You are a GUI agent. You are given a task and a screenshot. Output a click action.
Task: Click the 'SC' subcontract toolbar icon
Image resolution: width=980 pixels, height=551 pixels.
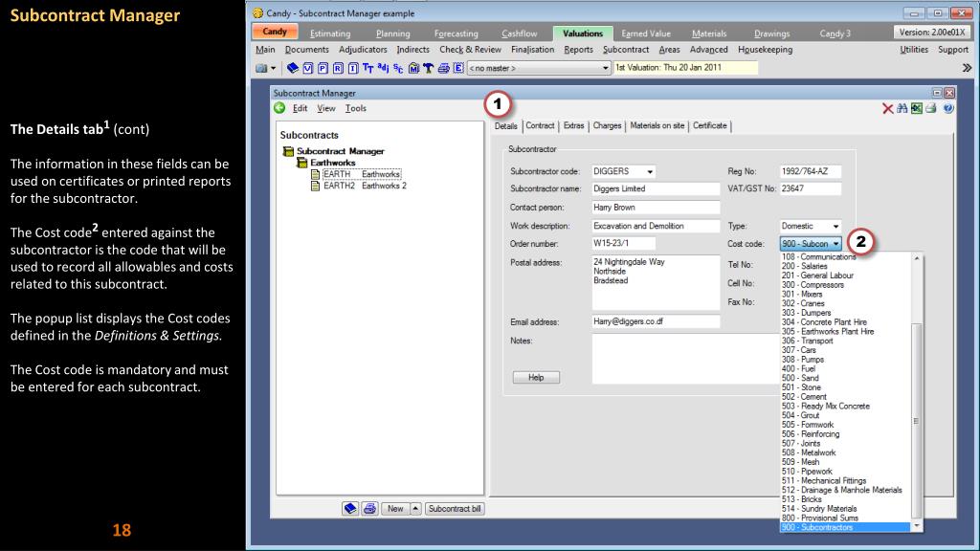(x=398, y=68)
